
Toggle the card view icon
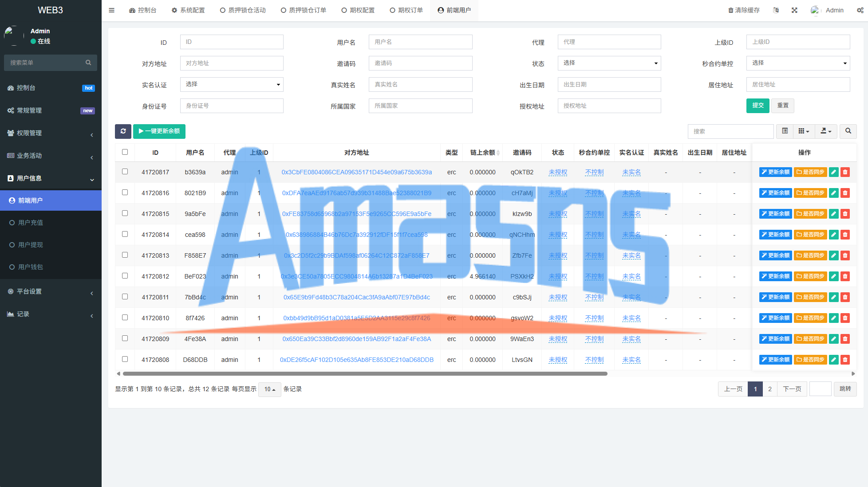pyautogui.click(x=785, y=131)
